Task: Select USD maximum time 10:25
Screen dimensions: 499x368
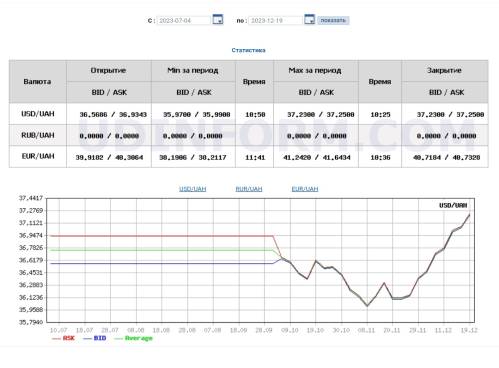Action: pyautogui.click(x=380, y=114)
